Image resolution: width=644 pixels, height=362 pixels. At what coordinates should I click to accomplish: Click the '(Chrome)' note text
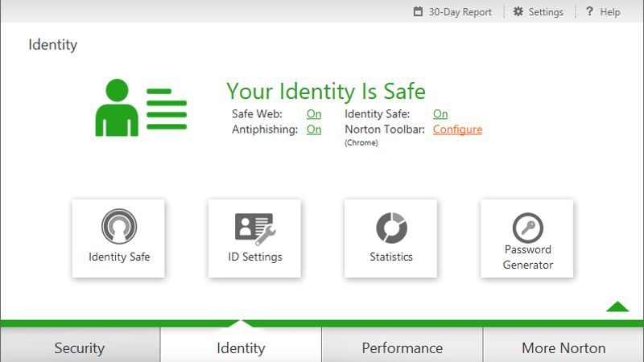[361, 143]
